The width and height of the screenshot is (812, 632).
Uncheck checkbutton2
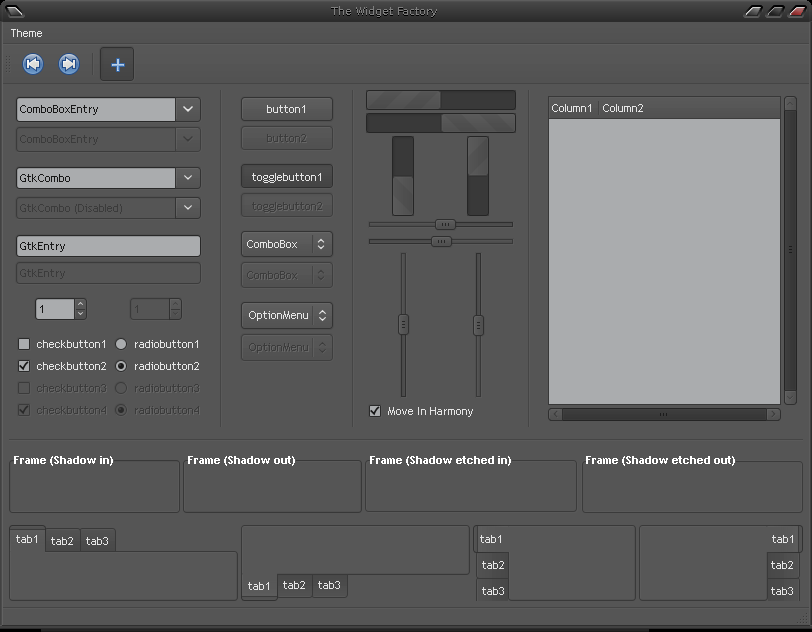(24, 366)
